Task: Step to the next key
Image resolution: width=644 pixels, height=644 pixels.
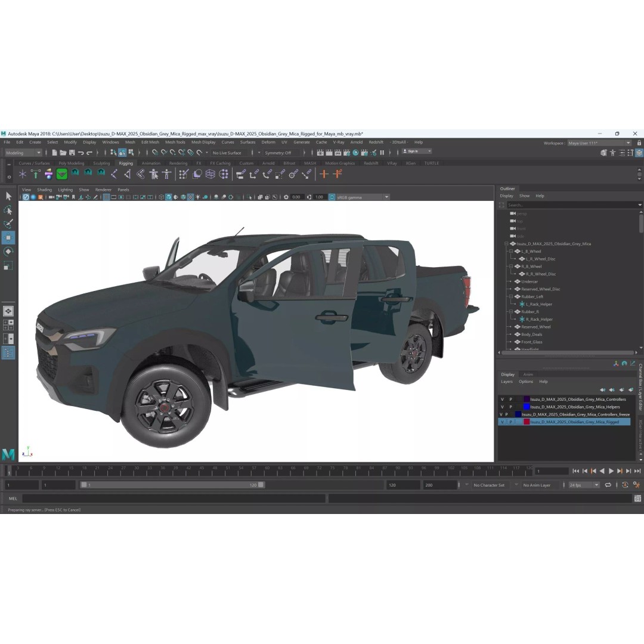Action: tap(620, 471)
